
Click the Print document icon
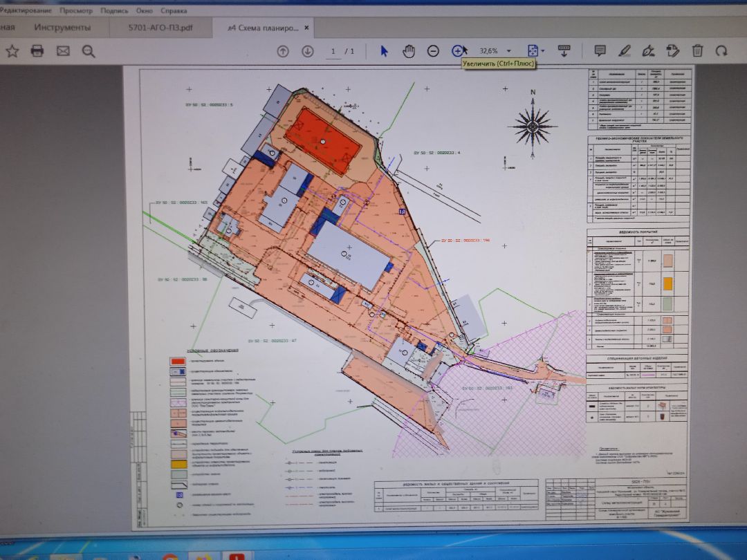click(37, 50)
